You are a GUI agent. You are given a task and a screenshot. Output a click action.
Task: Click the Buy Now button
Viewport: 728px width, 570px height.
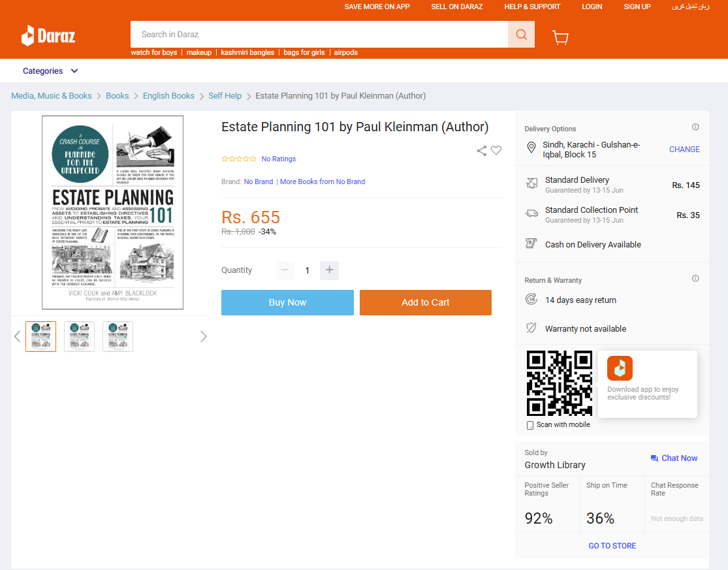(287, 303)
